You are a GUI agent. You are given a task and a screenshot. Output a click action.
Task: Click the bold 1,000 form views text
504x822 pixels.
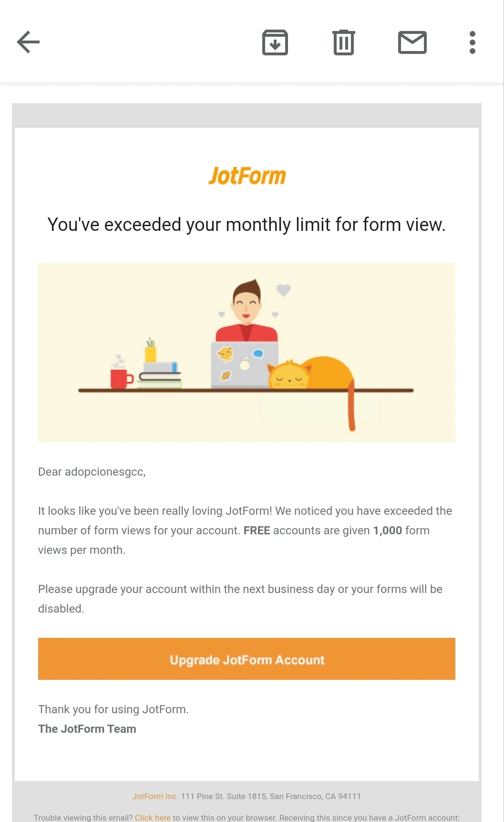click(x=387, y=530)
